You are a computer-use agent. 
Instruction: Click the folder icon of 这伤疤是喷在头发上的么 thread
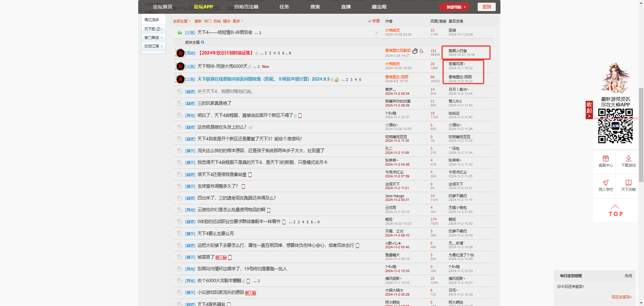click(x=180, y=127)
